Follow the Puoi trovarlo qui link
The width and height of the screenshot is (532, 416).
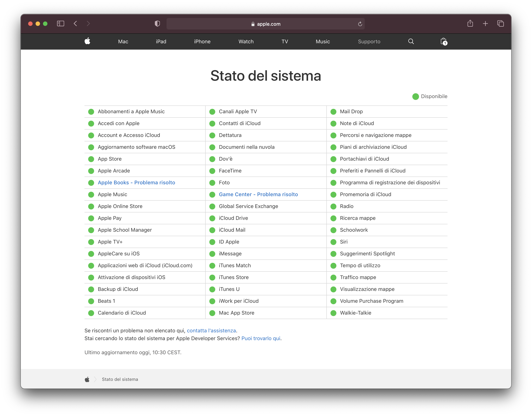pyautogui.click(x=261, y=338)
